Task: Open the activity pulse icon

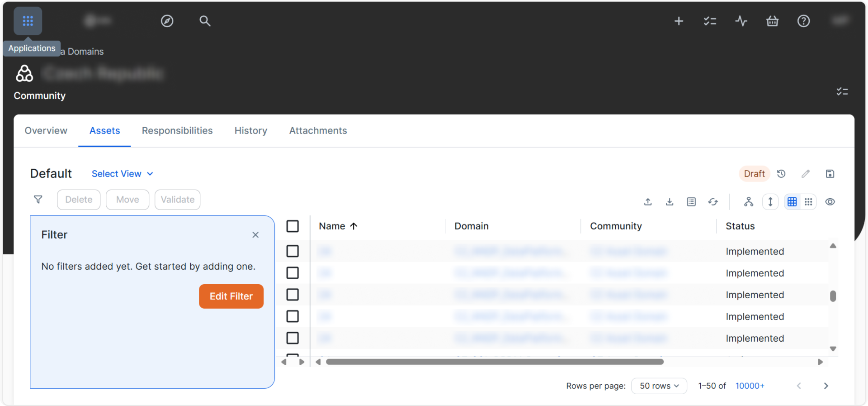Action: pos(741,21)
